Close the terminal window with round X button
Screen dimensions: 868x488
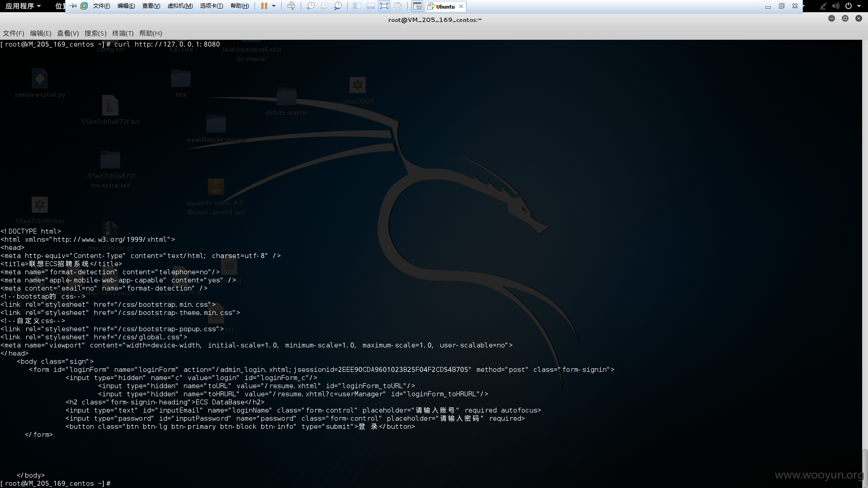(859, 19)
